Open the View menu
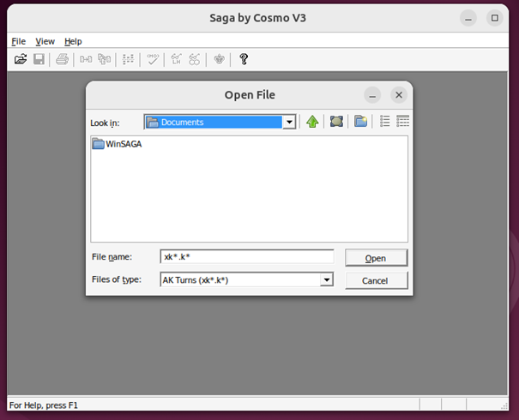 tap(45, 41)
